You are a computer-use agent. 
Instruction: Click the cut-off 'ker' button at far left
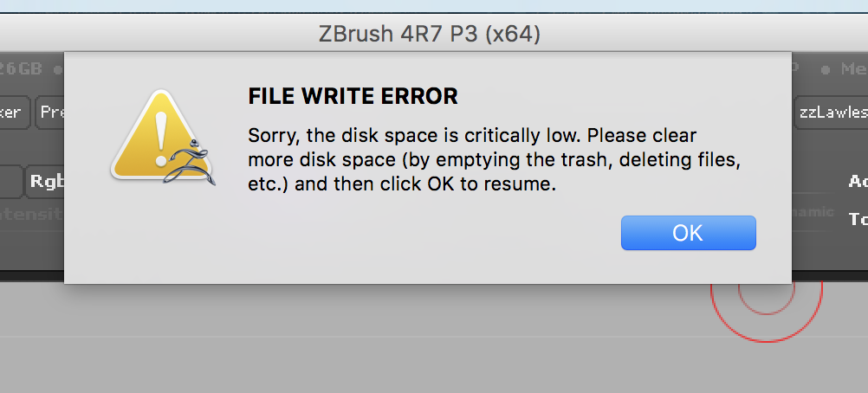point(14,113)
